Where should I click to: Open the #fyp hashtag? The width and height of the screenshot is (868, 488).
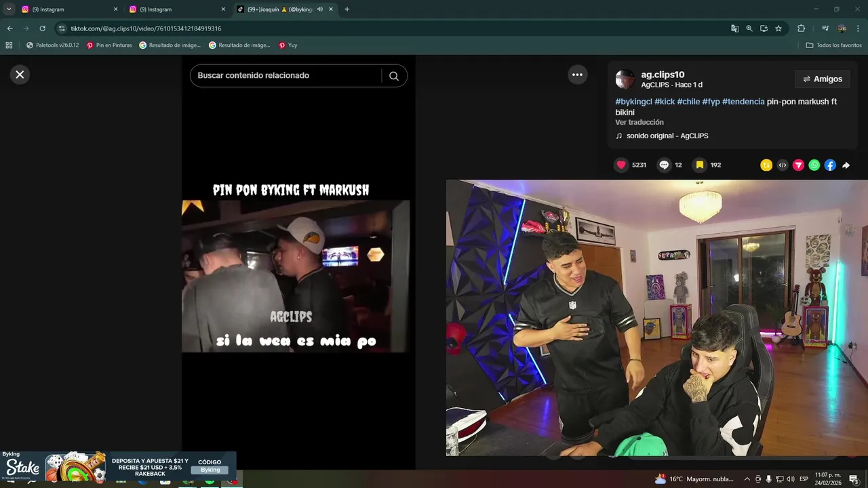(x=711, y=102)
